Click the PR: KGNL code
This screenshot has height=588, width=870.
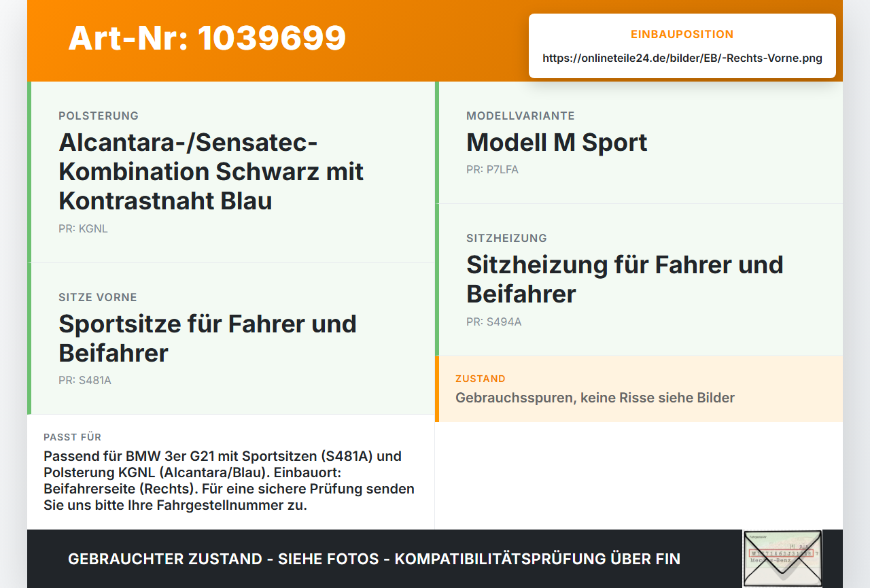pos(83,229)
